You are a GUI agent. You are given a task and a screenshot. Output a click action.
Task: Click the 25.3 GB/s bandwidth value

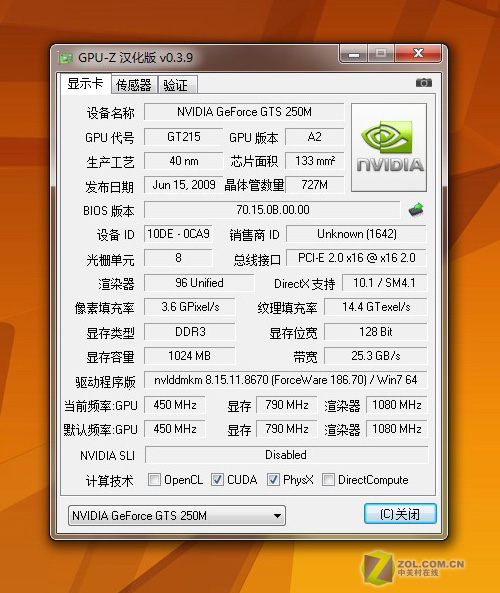coord(376,356)
